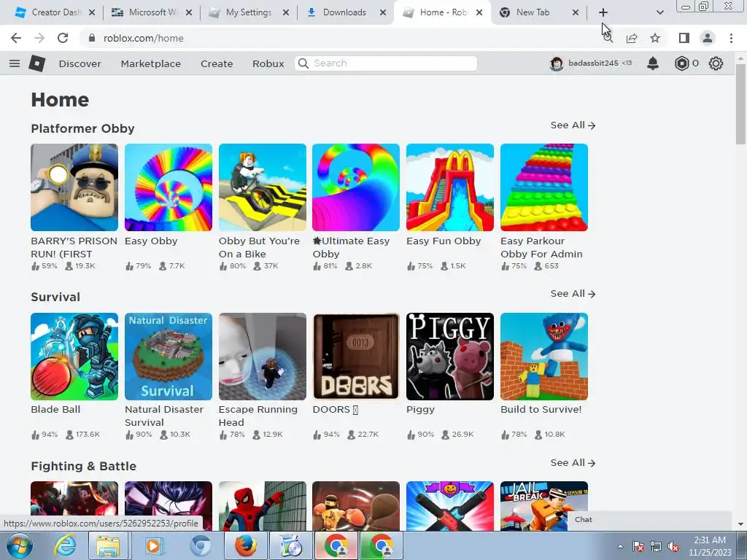747x560 pixels.
Task: Open the Windows Start button
Action: (x=20, y=545)
